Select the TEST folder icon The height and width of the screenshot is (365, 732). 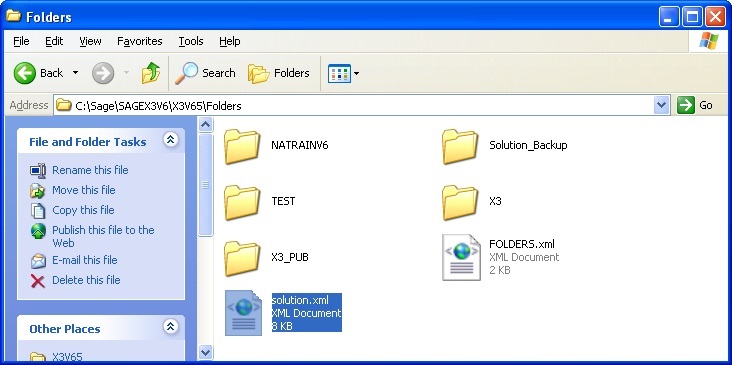[x=242, y=203]
